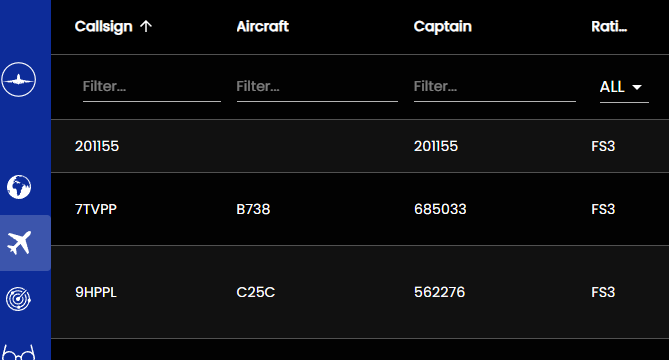Focus the Aircraft filter field

[x=317, y=87]
